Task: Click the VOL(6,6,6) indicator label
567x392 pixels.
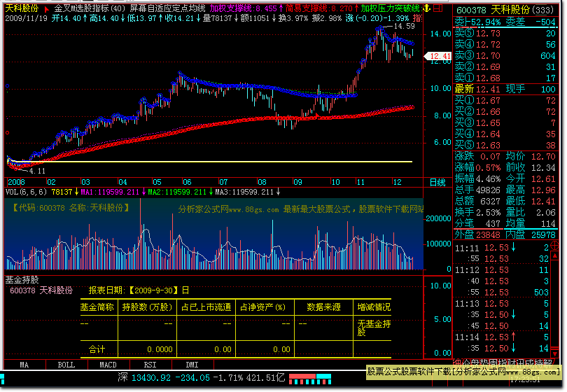Action: [x=27, y=190]
